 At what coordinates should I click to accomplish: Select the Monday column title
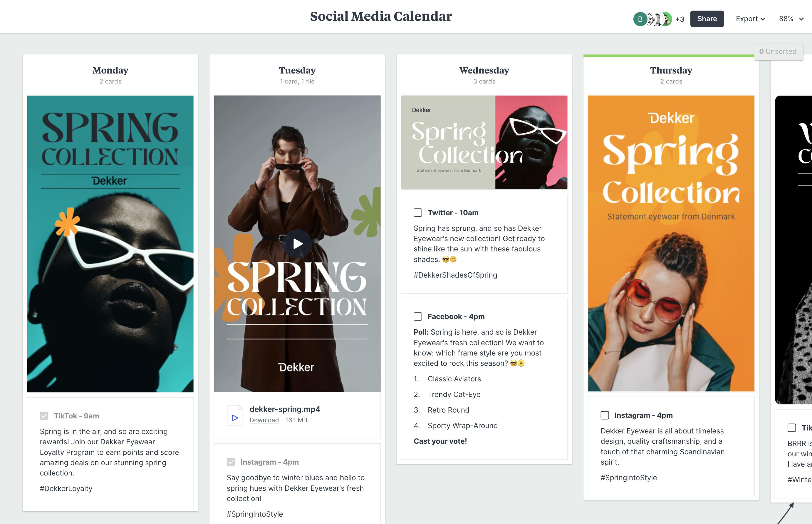point(110,71)
